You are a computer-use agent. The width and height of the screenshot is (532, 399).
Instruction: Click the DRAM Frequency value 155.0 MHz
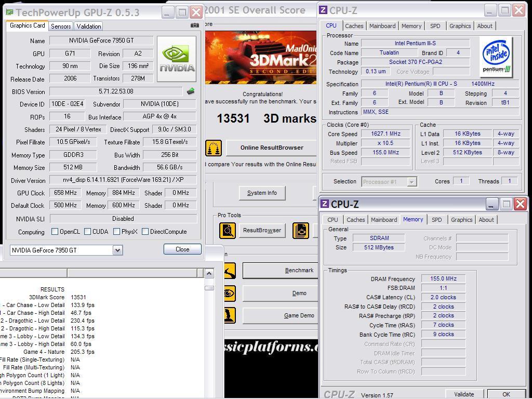[x=443, y=278]
